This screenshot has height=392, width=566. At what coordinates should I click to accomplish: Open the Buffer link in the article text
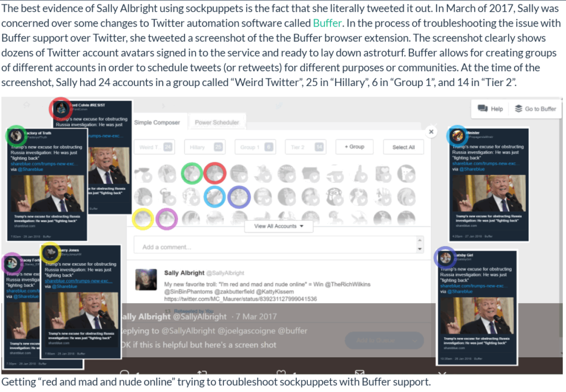point(327,23)
